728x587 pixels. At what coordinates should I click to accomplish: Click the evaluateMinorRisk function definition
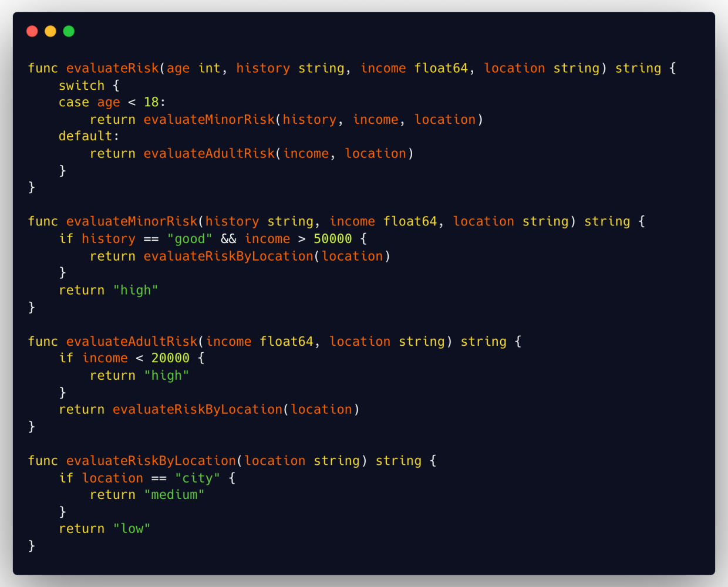pyautogui.click(x=132, y=221)
